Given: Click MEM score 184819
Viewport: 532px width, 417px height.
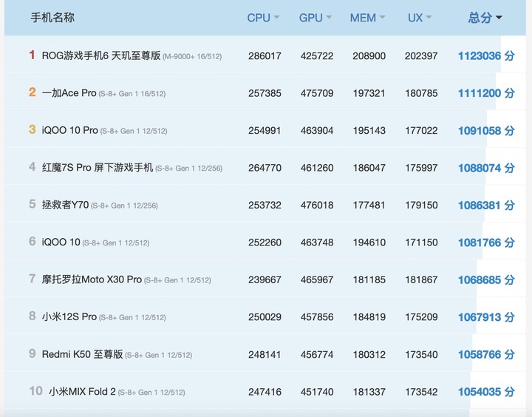Looking at the screenshot, I should coord(369,317).
